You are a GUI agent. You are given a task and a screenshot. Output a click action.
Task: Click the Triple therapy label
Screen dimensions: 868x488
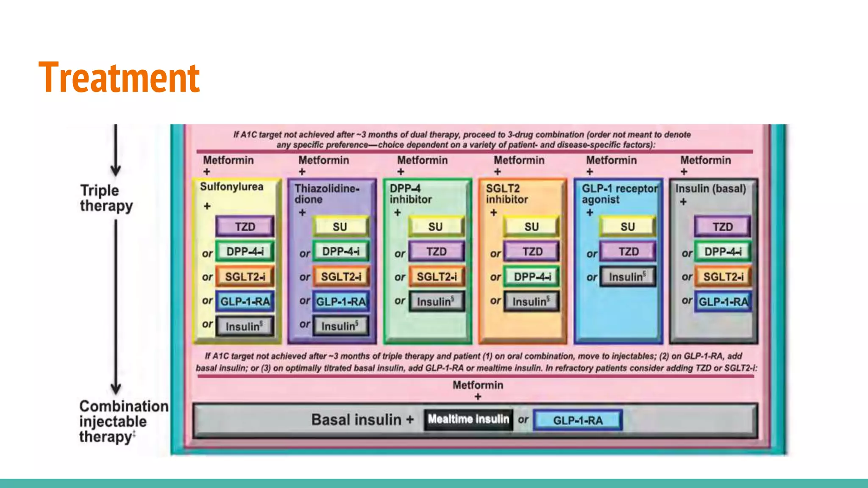(x=106, y=198)
